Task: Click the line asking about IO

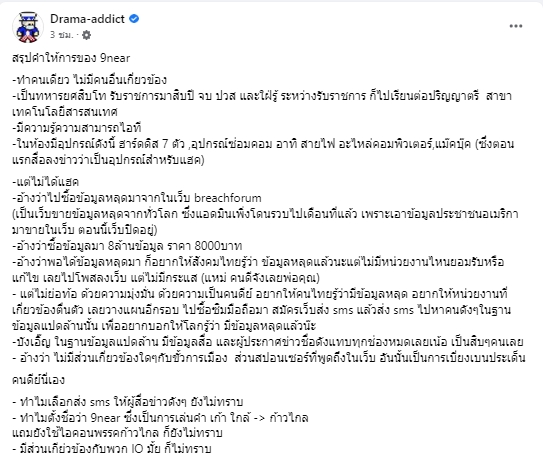Action: click(112, 449)
